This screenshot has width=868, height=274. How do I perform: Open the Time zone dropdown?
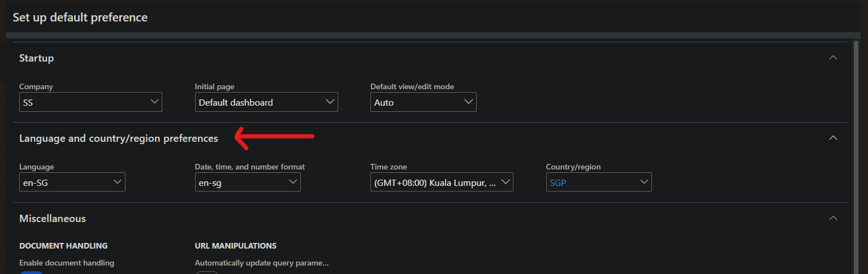tap(506, 182)
